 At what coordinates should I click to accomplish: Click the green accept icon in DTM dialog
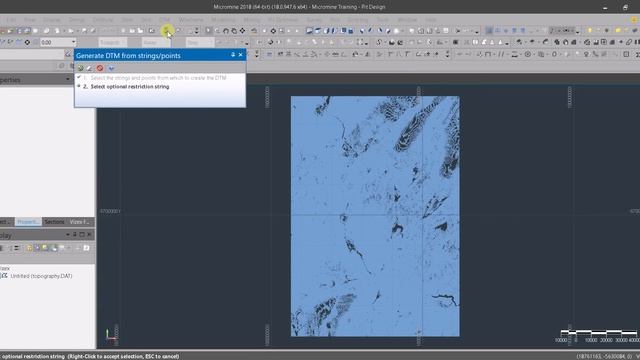[80, 68]
